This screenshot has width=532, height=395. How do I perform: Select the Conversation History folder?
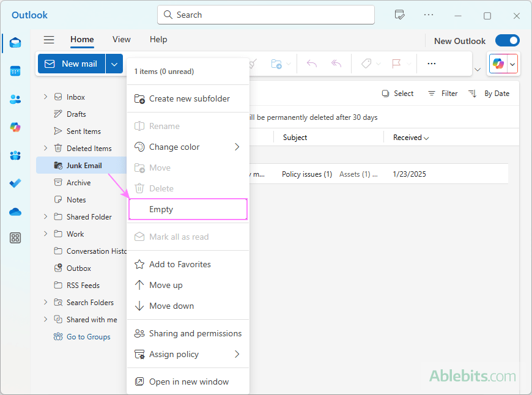click(81, 251)
